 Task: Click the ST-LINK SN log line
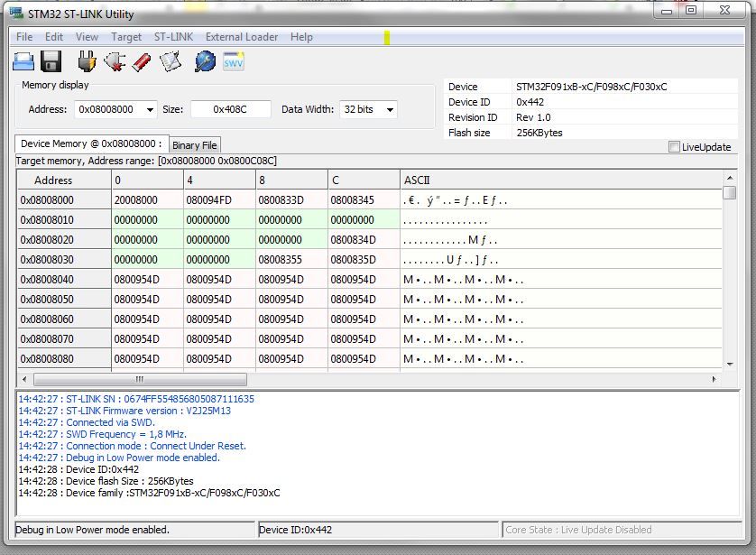pos(136,399)
